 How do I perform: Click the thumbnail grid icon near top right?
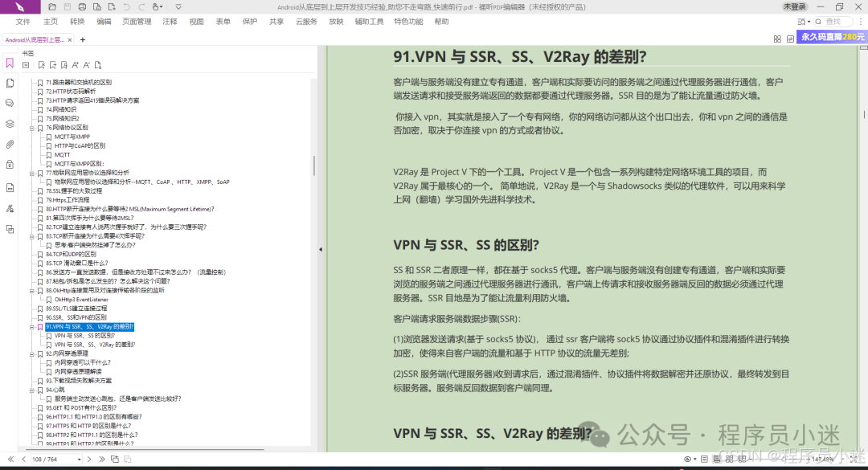pos(777,39)
